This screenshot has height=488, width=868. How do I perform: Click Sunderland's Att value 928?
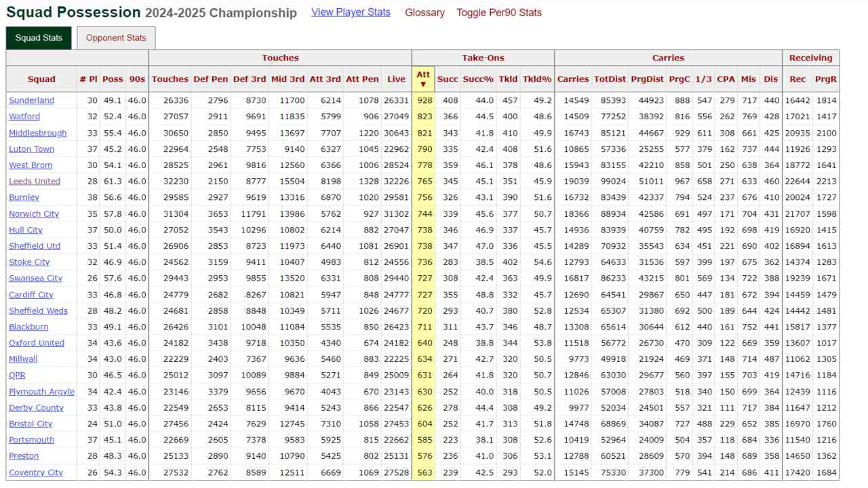pyautogui.click(x=425, y=100)
